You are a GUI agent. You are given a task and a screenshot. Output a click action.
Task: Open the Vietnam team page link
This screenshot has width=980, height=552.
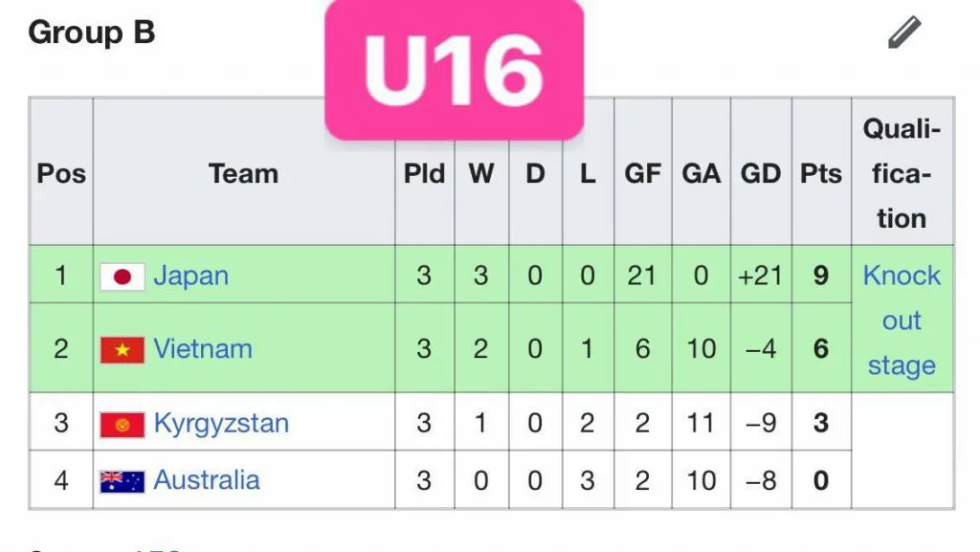pyautogui.click(x=202, y=349)
